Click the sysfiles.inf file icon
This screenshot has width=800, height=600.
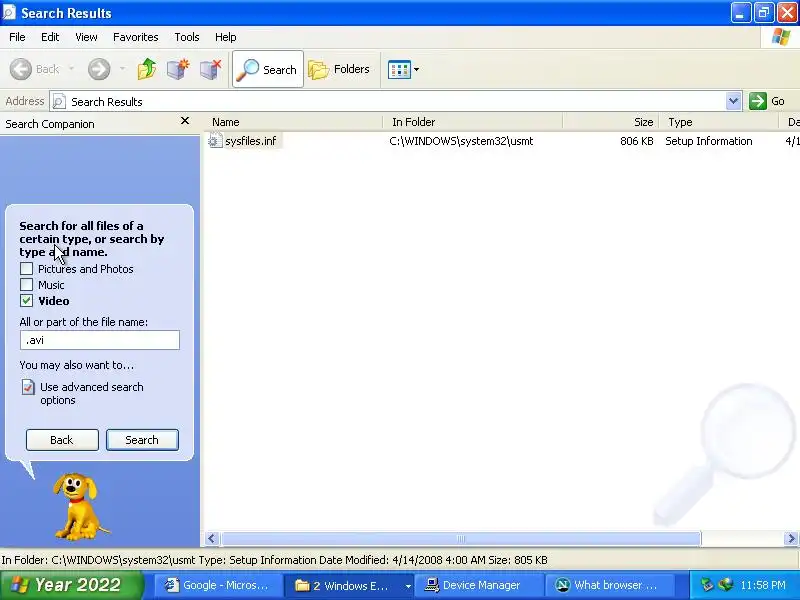pos(214,141)
